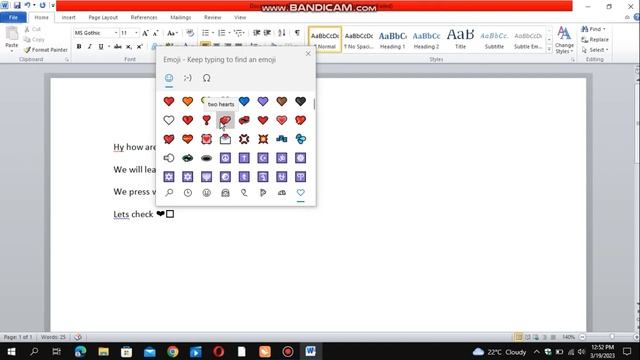Screen dimensions: 640x360
Task: Insert the left speech bubble emoji
Action: (169, 158)
